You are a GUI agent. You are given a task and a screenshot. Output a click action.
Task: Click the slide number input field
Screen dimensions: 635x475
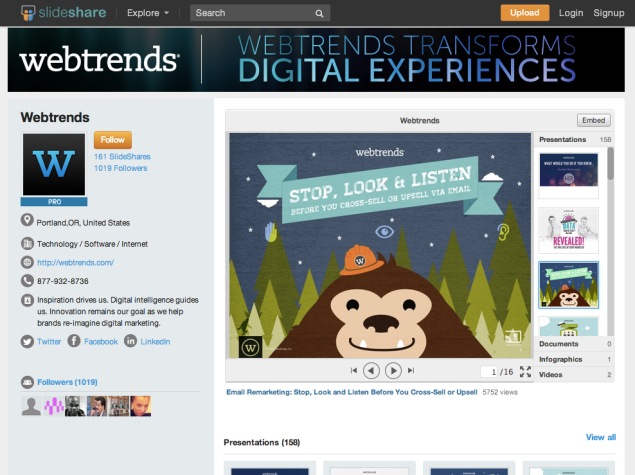pyautogui.click(x=489, y=371)
